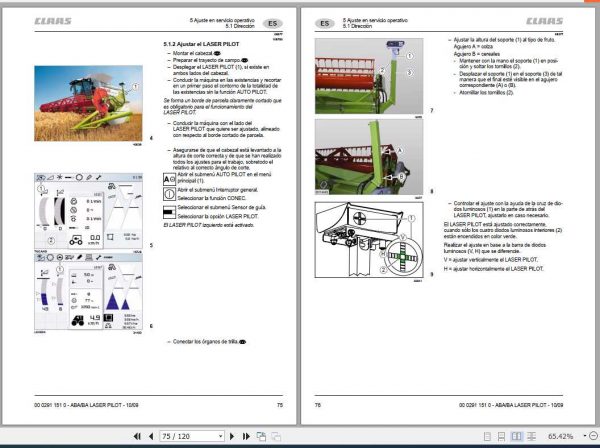
Task: Go forward to the next view
Action: pos(276,436)
